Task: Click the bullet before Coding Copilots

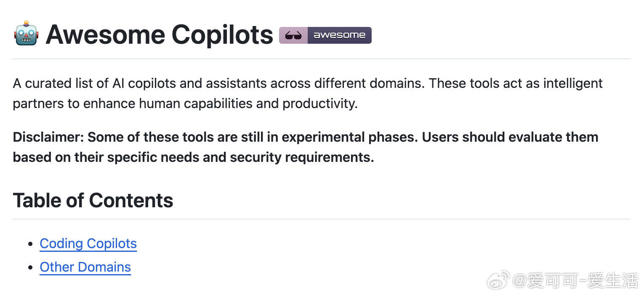Action: pyautogui.click(x=30, y=244)
